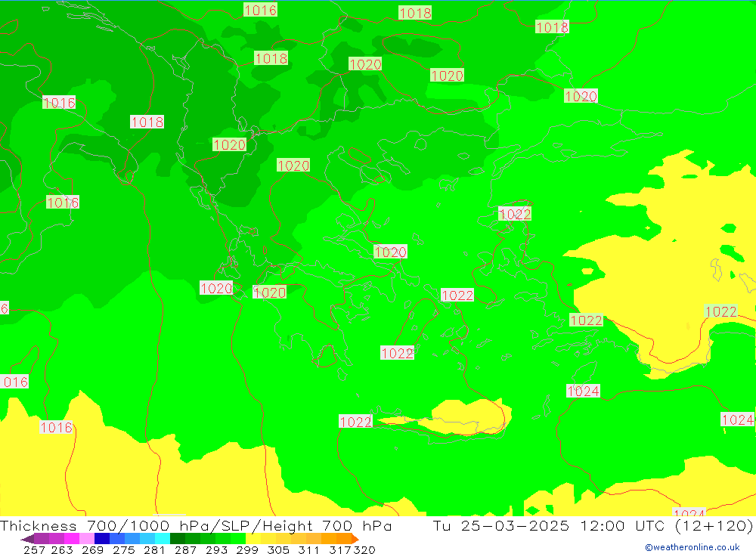This screenshot has height=554, width=756.
Task: Click the '269' legend value
Action: point(91,549)
